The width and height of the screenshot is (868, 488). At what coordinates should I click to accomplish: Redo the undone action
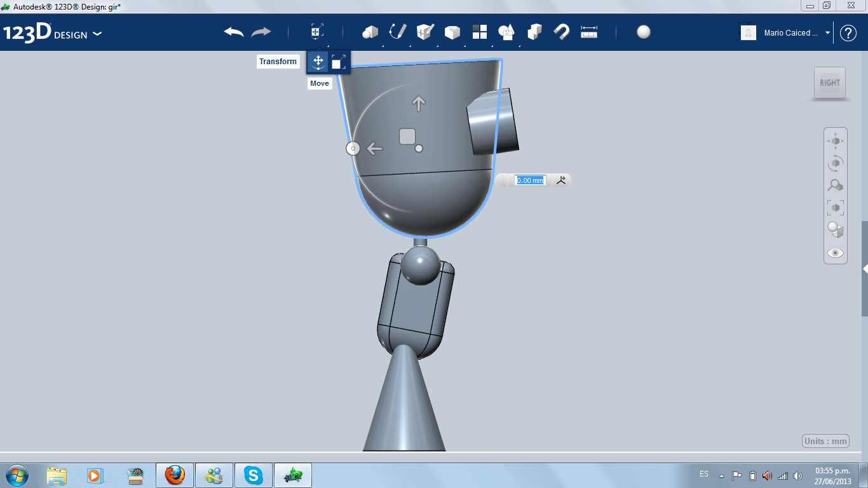(261, 32)
